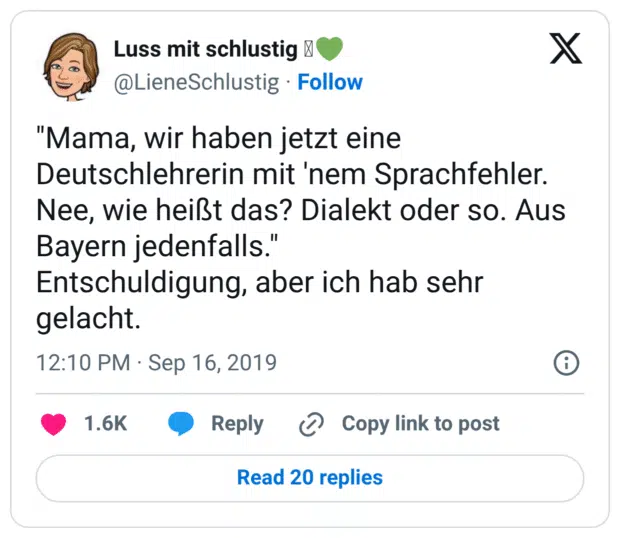Open the Luss mit schlustig profile name
Image resolution: width=620 pixels, height=538 pixels.
click(x=206, y=49)
